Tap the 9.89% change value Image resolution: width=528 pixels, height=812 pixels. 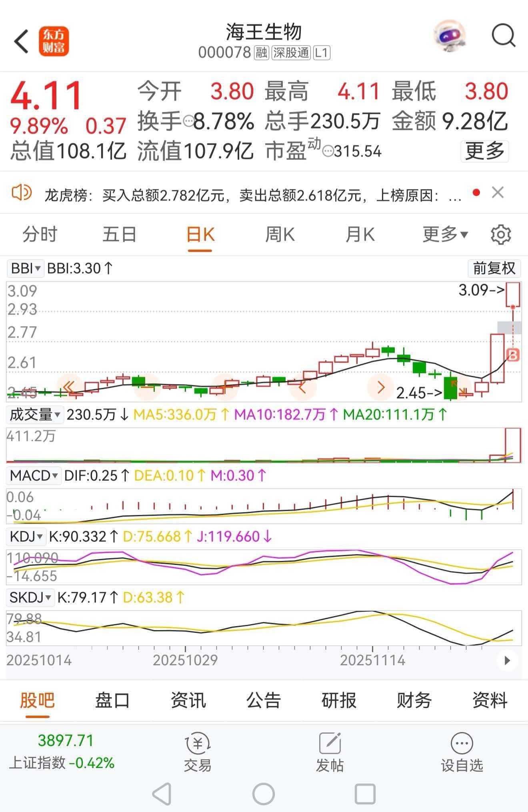(39, 126)
